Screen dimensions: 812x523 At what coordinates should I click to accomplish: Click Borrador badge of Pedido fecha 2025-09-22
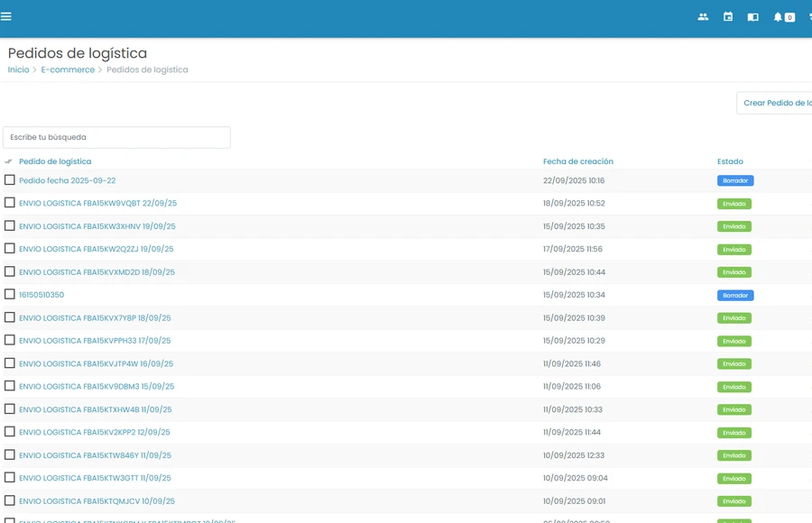pos(735,180)
